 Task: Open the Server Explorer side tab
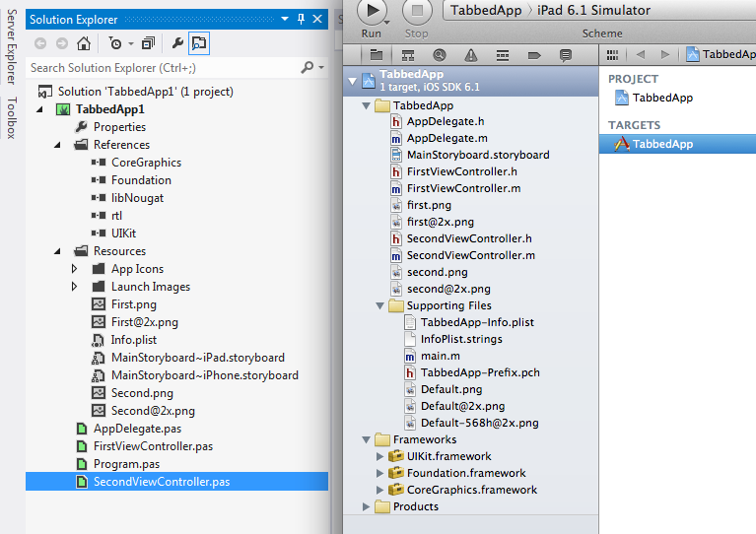point(12,47)
